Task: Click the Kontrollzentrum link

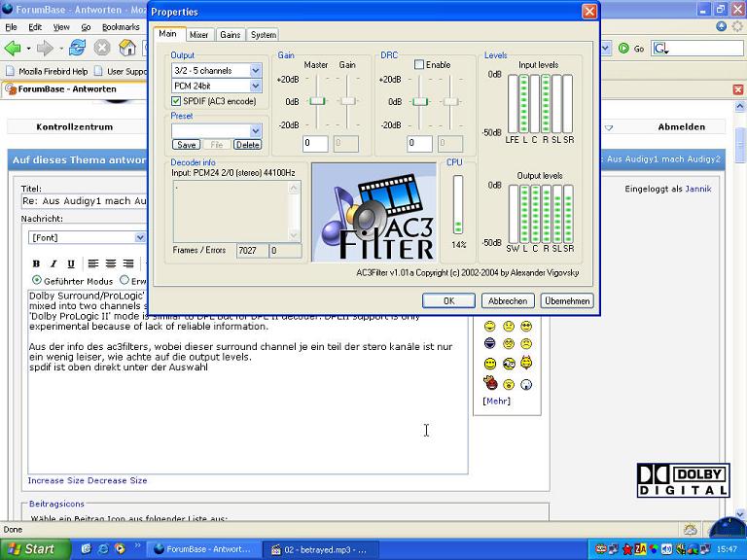Action: [74, 126]
